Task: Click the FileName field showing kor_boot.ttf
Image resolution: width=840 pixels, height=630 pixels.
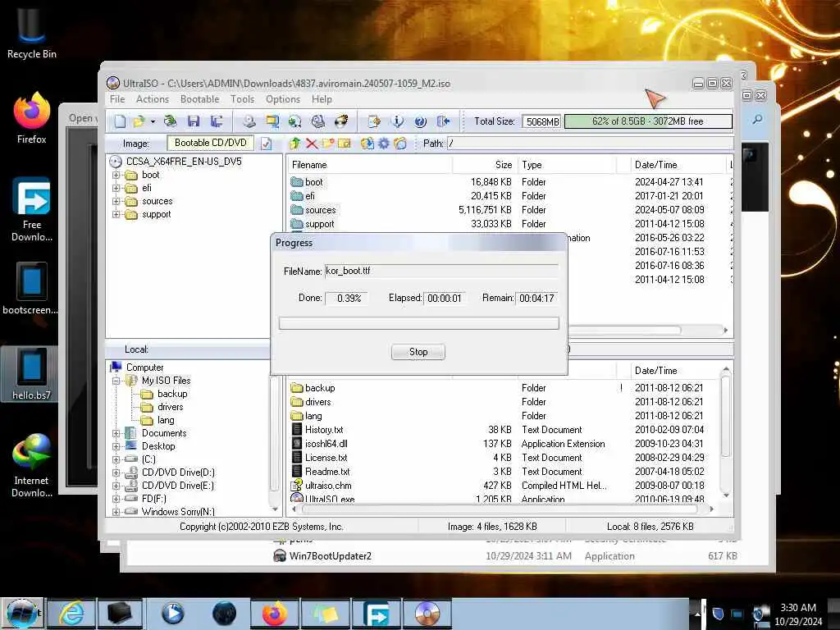Action: (441, 271)
